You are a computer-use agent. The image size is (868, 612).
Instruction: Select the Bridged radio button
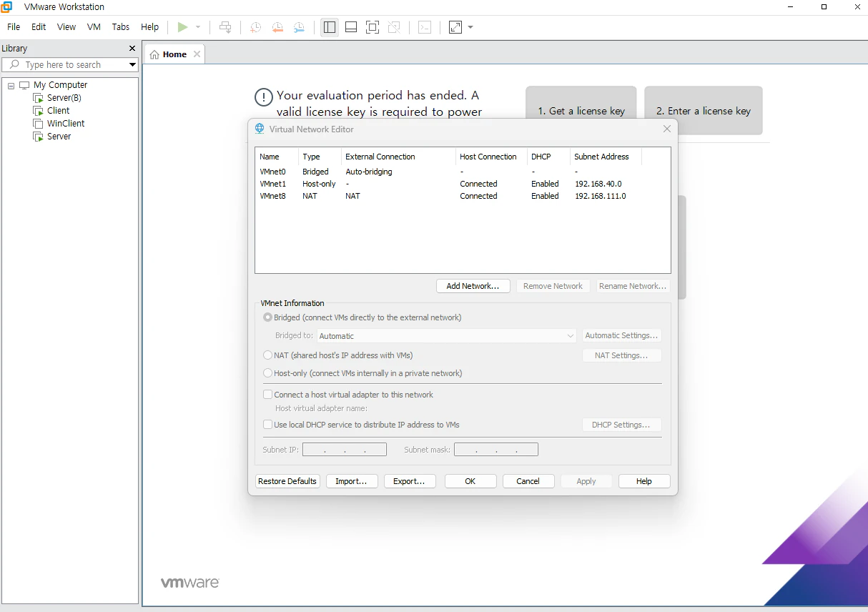268,317
